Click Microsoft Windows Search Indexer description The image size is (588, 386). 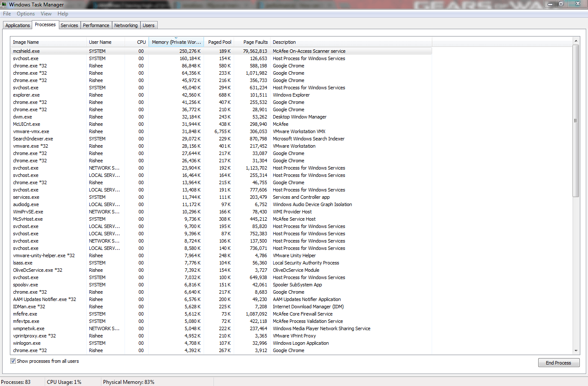309,139
